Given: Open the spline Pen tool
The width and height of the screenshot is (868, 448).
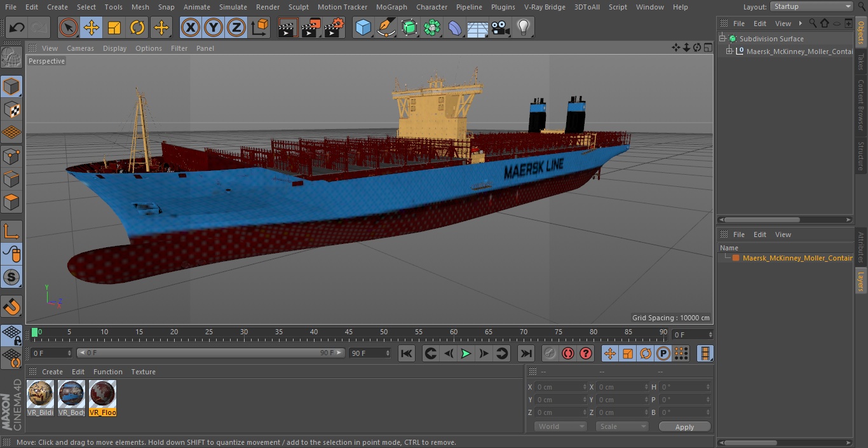Looking at the screenshot, I should click(386, 27).
